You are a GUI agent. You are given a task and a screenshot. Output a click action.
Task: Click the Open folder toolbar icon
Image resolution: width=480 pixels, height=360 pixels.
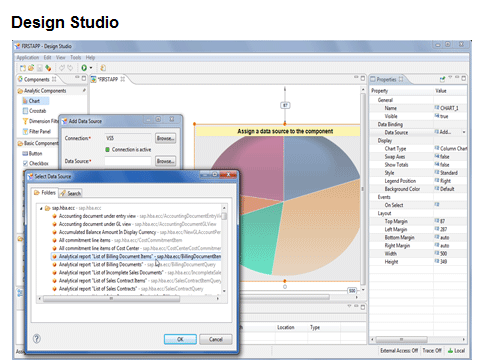(x=31, y=68)
